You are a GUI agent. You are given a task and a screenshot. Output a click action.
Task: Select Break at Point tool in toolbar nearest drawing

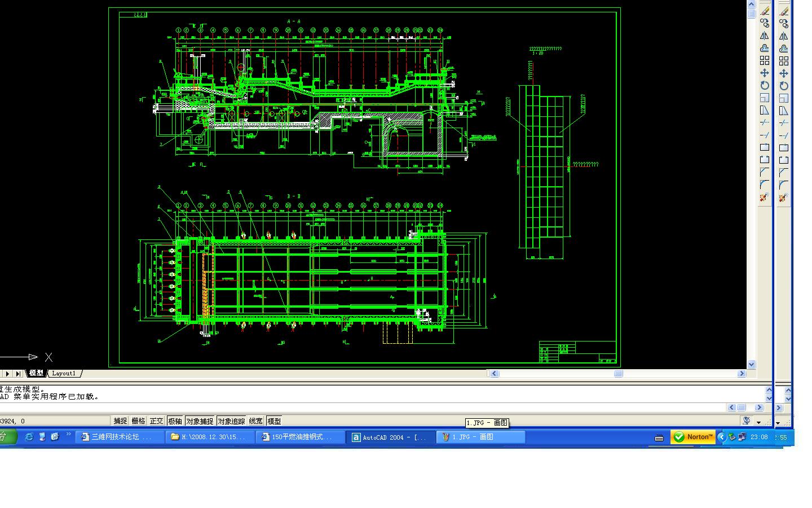(x=765, y=147)
